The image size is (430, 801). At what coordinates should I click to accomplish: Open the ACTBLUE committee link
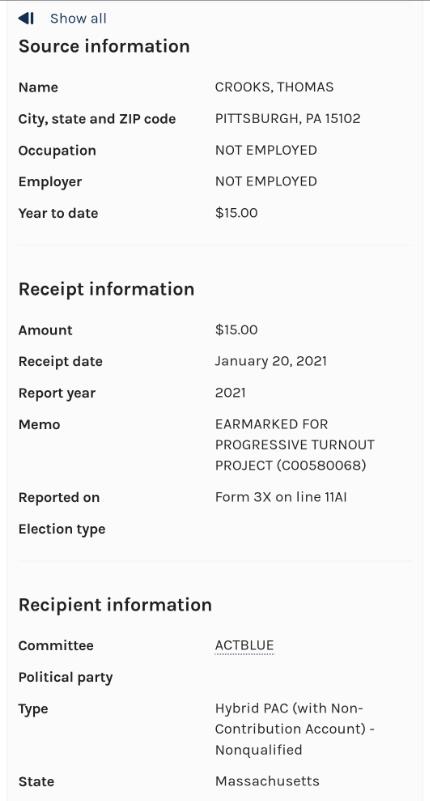pyautogui.click(x=244, y=646)
